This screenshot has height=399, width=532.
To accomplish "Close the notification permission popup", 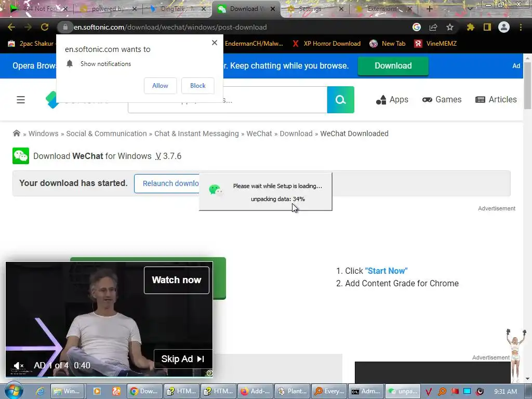I will pyautogui.click(x=215, y=43).
